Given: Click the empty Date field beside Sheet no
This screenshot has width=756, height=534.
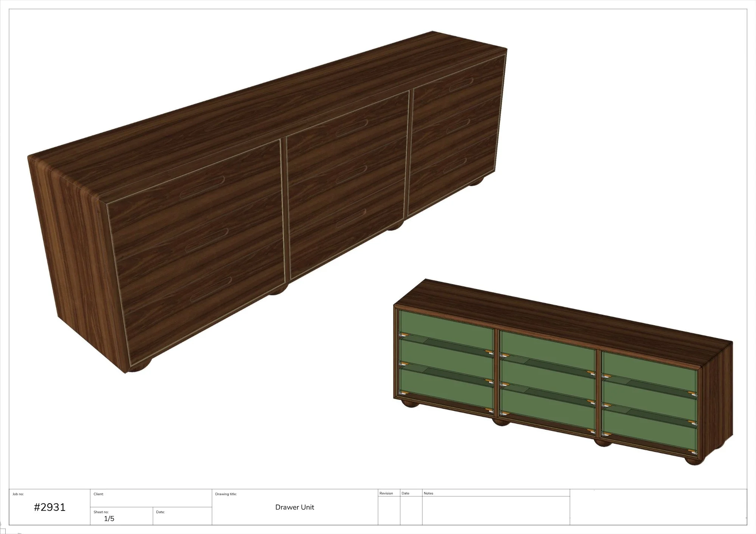Looking at the screenshot, I should [182, 517].
